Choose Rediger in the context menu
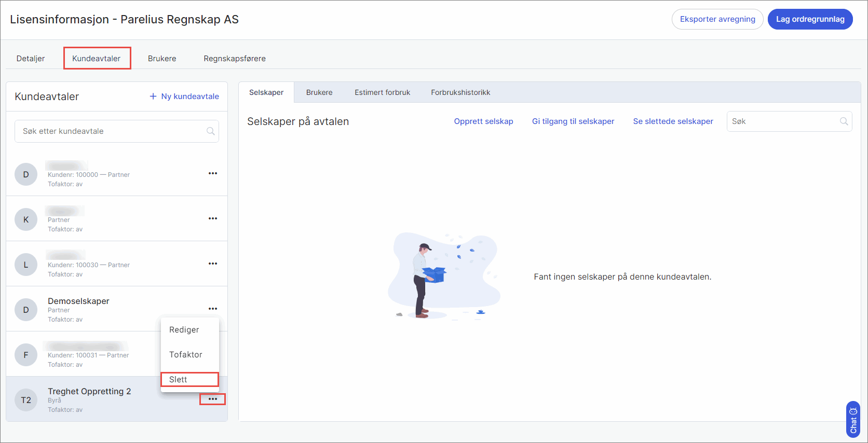Image resolution: width=868 pixels, height=443 pixels. click(x=184, y=330)
